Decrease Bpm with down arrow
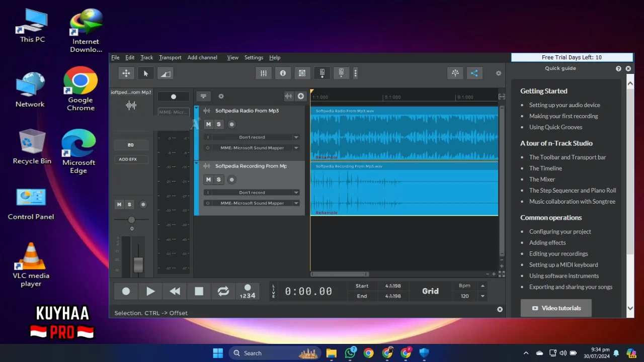 tap(482, 296)
